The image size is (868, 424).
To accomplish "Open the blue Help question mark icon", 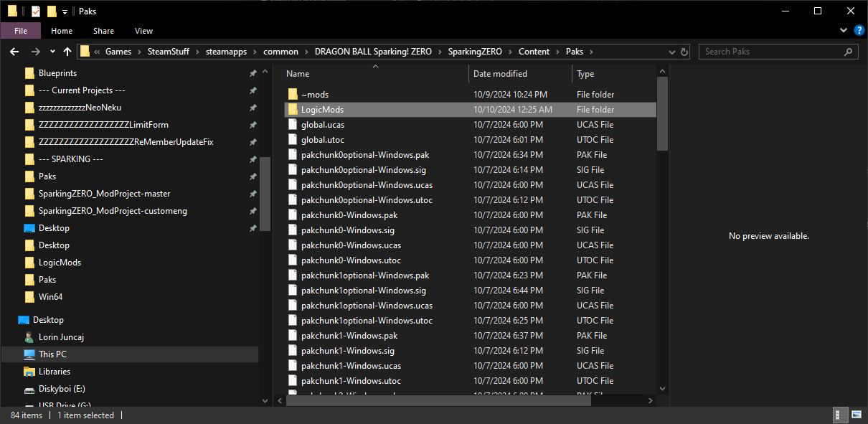I will point(859,31).
